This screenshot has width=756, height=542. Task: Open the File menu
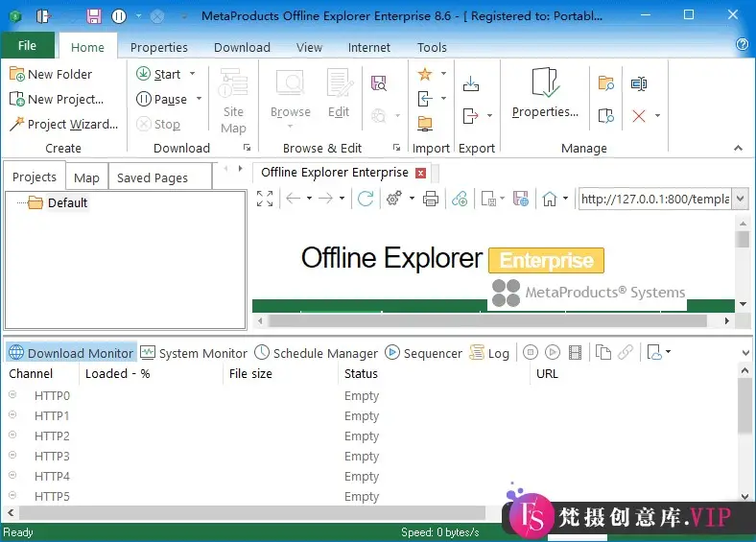point(27,46)
